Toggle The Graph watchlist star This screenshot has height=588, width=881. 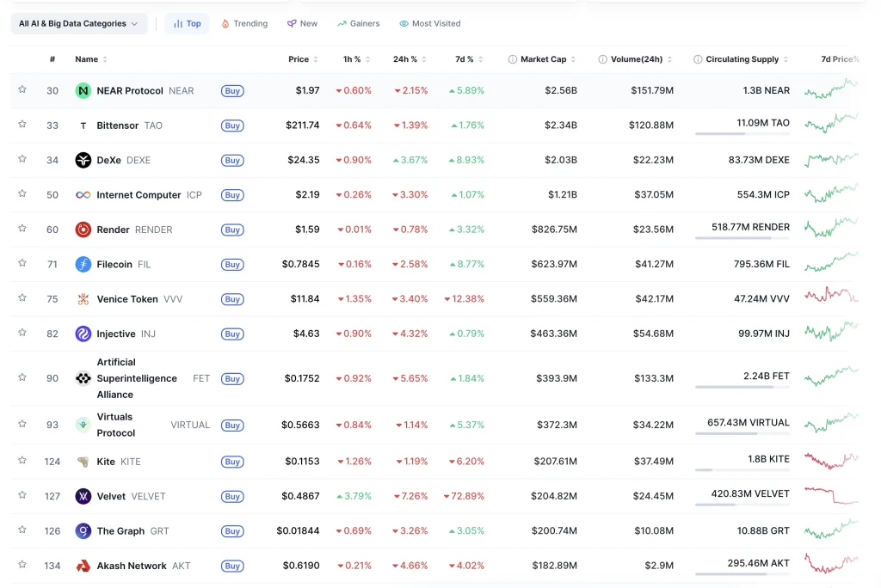pos(22,530)
